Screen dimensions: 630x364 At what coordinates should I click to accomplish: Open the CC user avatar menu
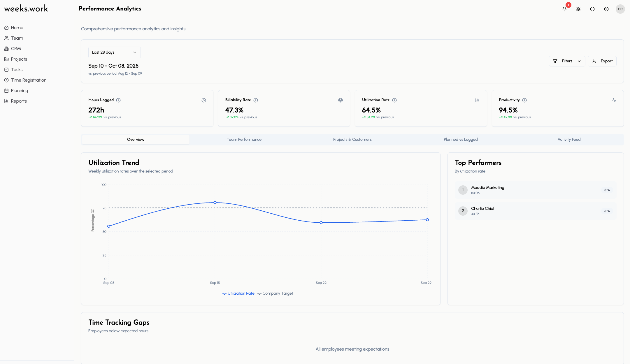(620, 9)
